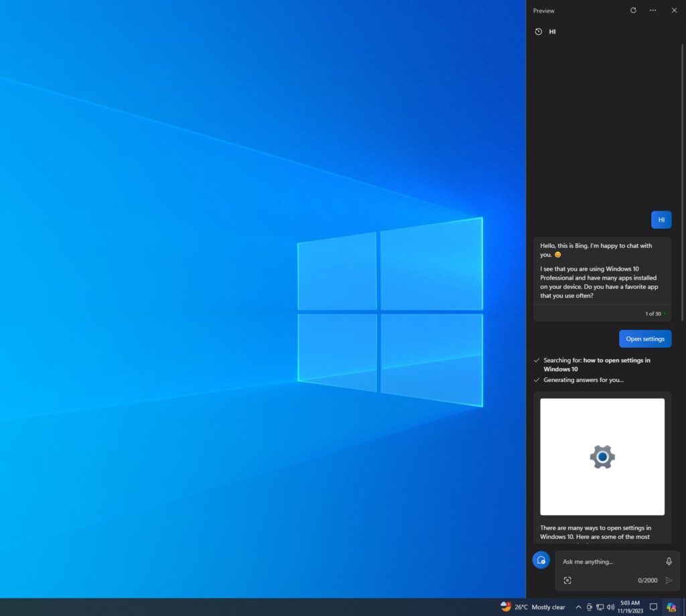Open Copilot from the taskbar icon
The height and width of the screenshot is (616, 686).
point(672,607)
